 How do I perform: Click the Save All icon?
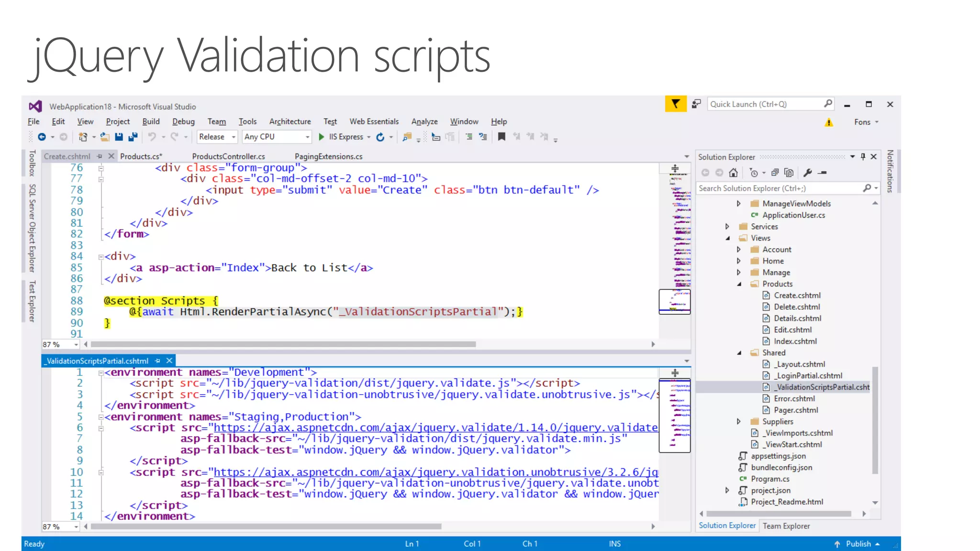pyautogui.click(x=133, y=137)
